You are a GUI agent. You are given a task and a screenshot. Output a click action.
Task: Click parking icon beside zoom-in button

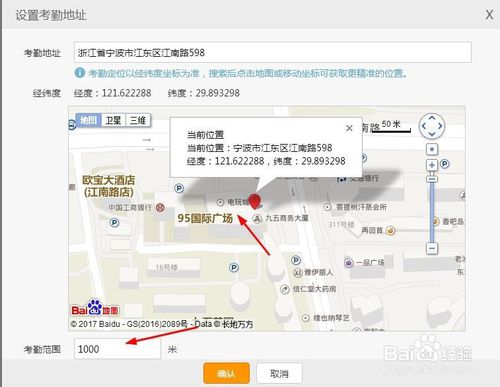tap(445, 164)
